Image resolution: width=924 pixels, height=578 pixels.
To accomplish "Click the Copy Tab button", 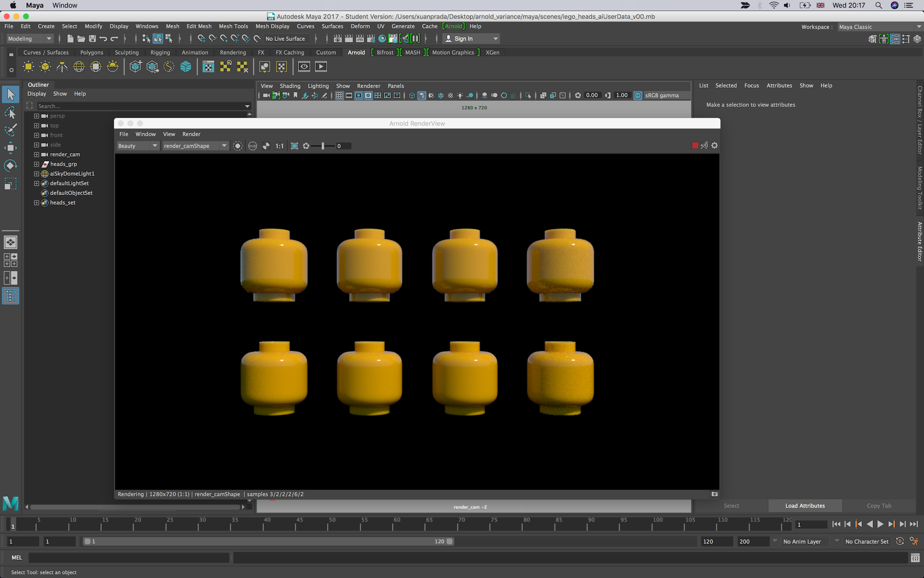I will [x=879, y=506].
